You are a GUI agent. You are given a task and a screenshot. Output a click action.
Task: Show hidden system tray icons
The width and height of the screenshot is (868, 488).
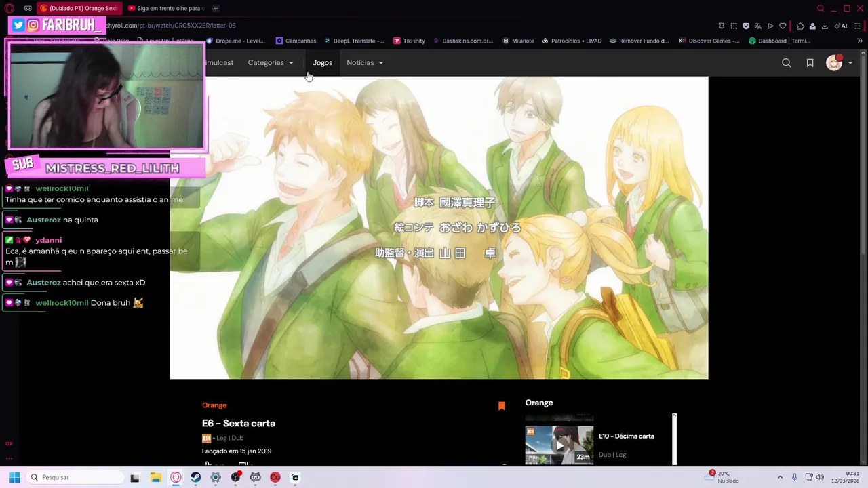tap(780, 477)
